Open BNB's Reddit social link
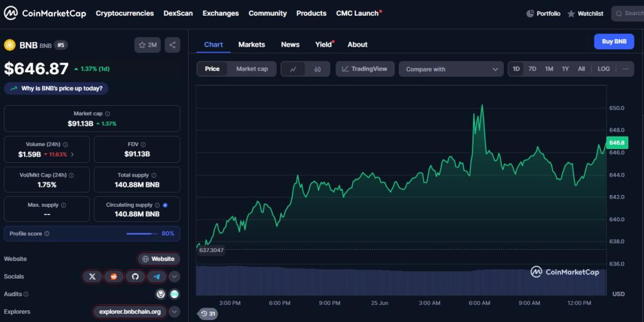 tap(114, 276)
